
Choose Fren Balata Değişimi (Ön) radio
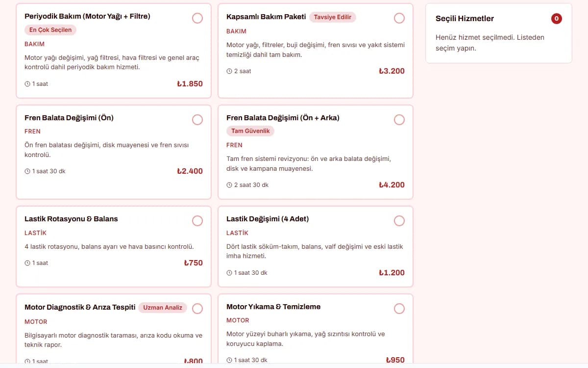[197, 120]
